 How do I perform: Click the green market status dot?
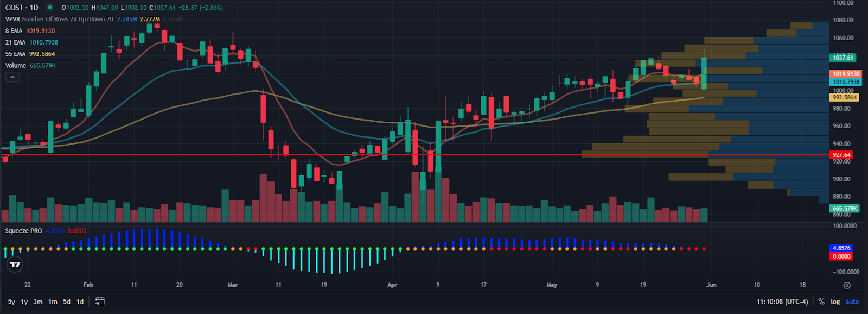point(50,8)
